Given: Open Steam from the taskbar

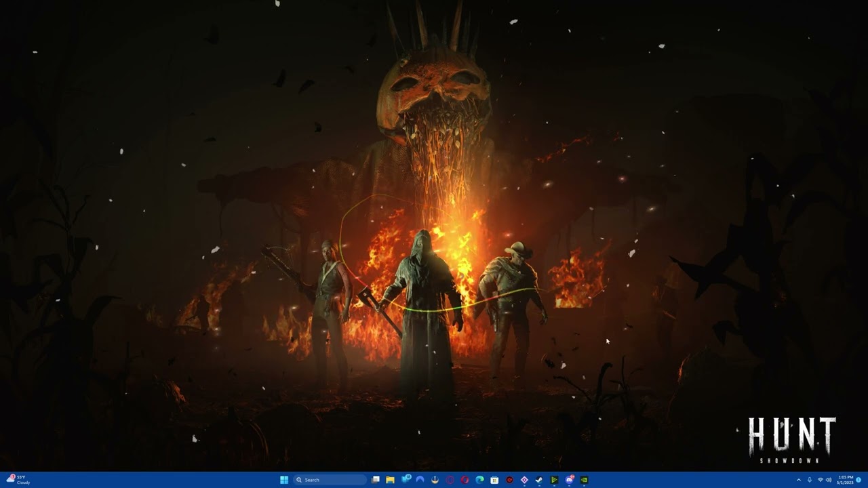Looking at the screenshot, I should pyautogui.click(x=539, y=480).
